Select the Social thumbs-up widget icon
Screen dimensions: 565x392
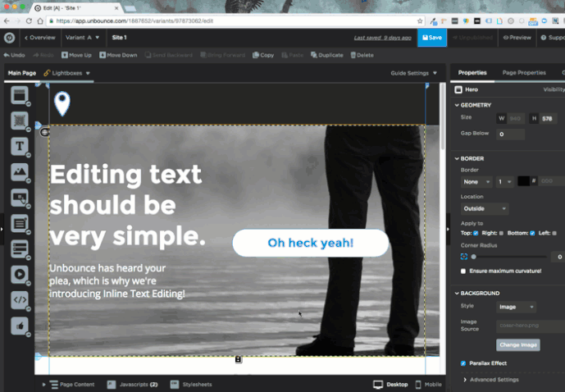(x=20, y=326)
